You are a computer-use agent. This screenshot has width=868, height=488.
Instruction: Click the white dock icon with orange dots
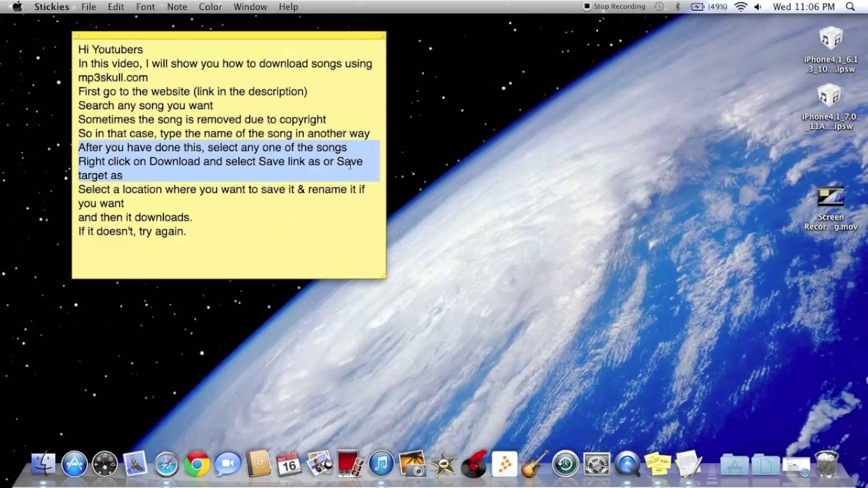pos(505,464)
